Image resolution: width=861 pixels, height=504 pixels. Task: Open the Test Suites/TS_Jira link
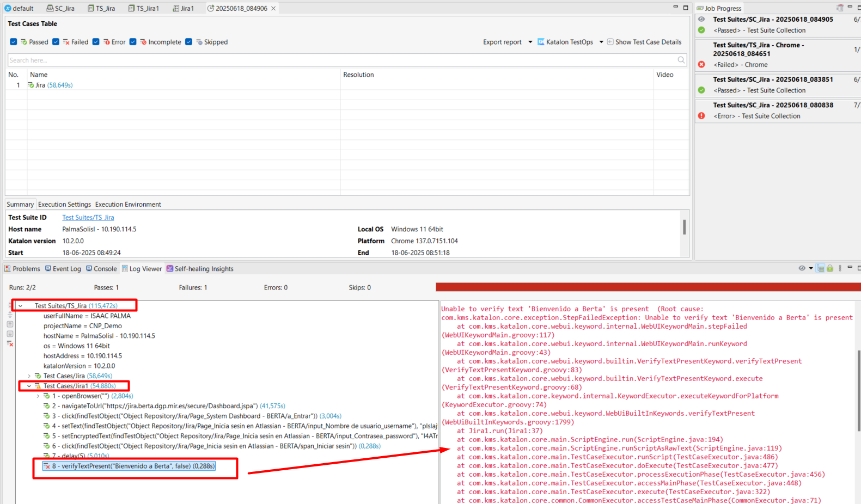(x=88, y=218)
